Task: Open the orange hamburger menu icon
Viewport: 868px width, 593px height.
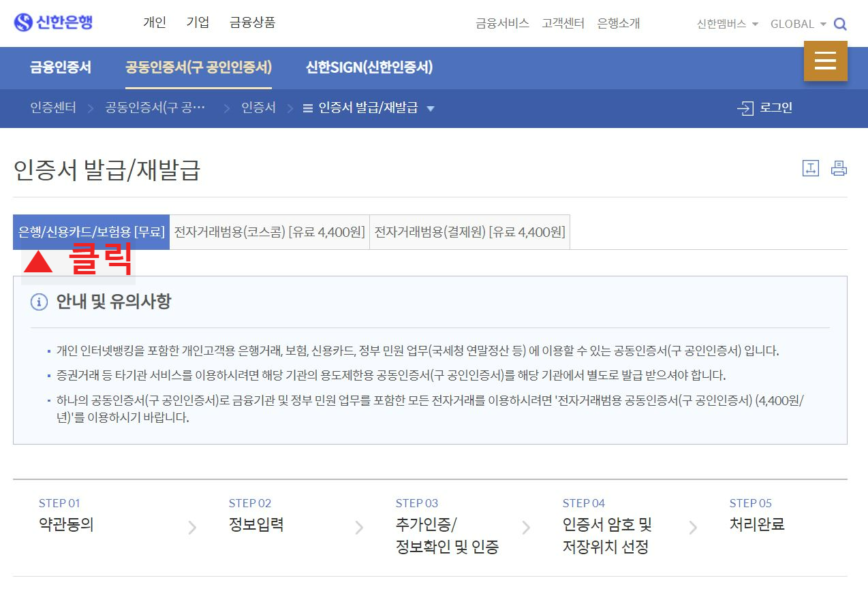Action: pos(825,61)
